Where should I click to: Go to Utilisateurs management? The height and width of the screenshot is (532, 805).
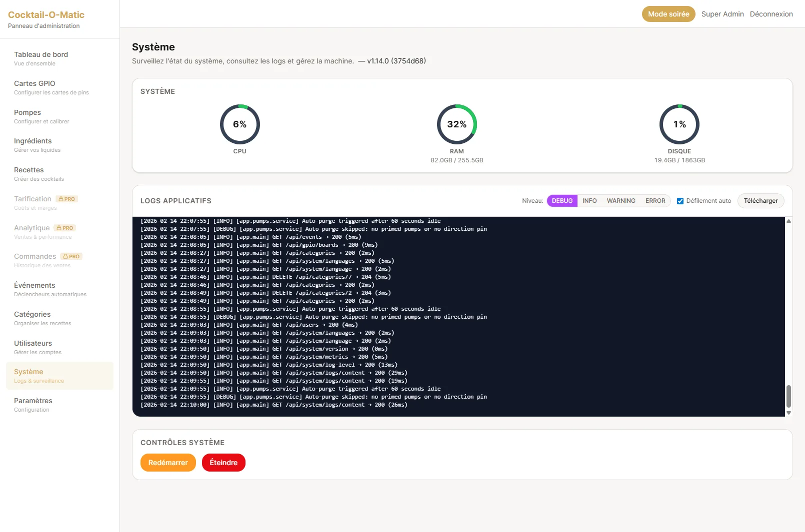click(x=59, y=347)
